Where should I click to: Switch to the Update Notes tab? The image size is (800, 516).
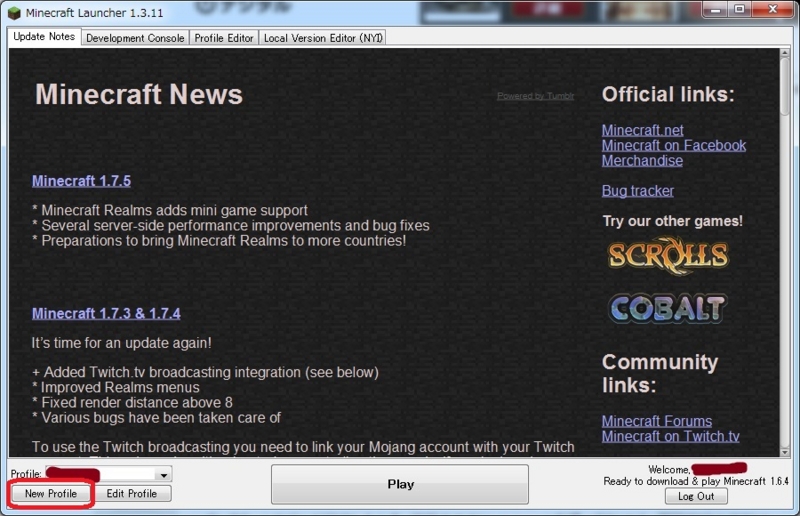pyautogui.click(x=44, y=37)
